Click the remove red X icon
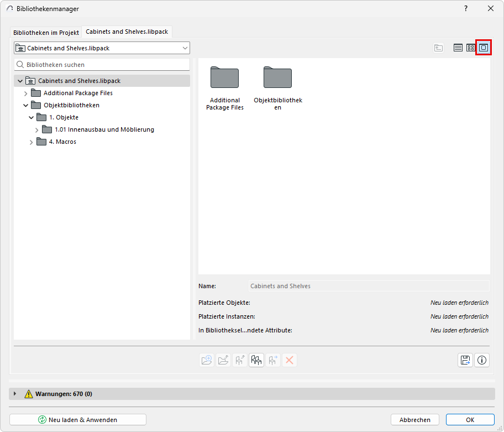504x432 pixels. pyautogui.click(x=289, y=360)
